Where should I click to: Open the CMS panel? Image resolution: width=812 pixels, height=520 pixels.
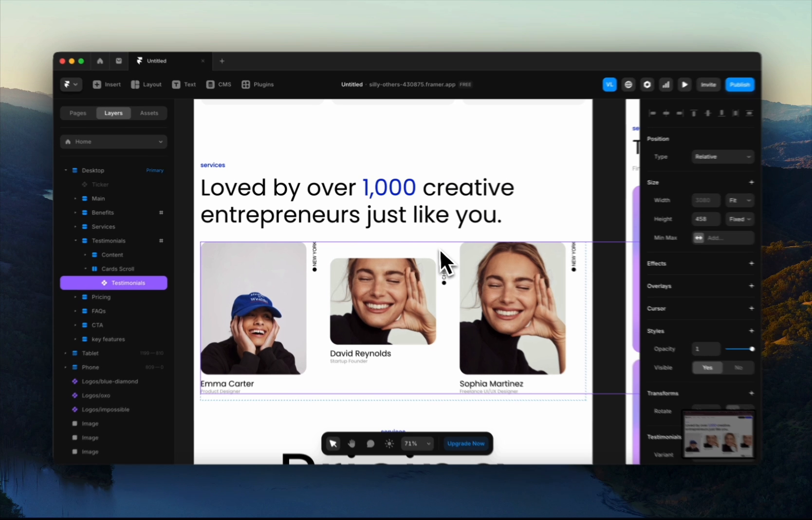[218, 84]
